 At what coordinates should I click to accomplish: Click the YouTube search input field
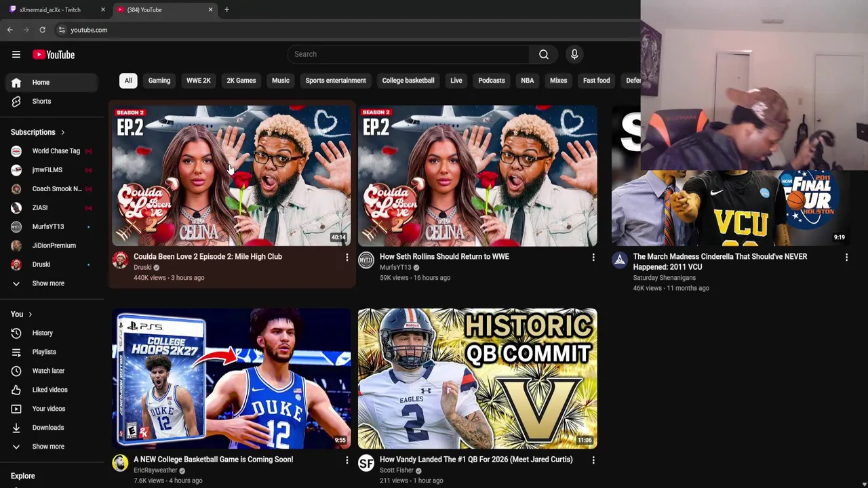[x=408, y=54]
